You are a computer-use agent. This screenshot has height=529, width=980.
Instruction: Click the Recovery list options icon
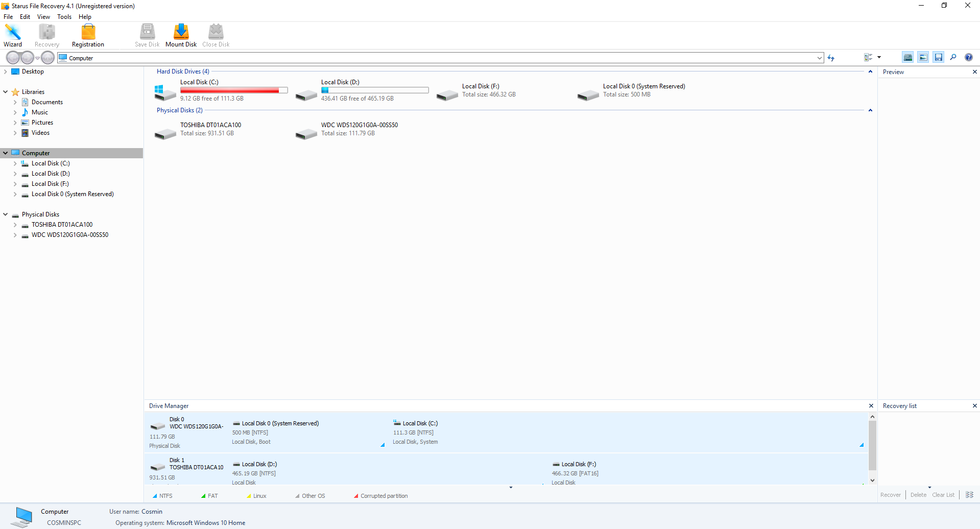pos(969,495)
